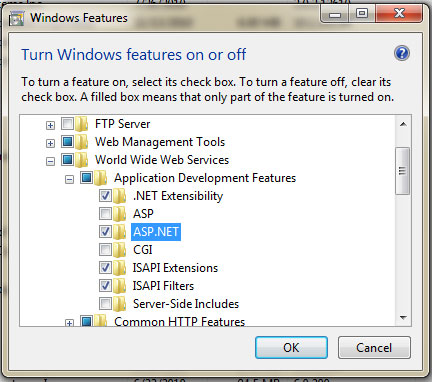The image size is (432, 382).
Task: Click the World Wide Web Services folder icon
Action: click(81, 160)
